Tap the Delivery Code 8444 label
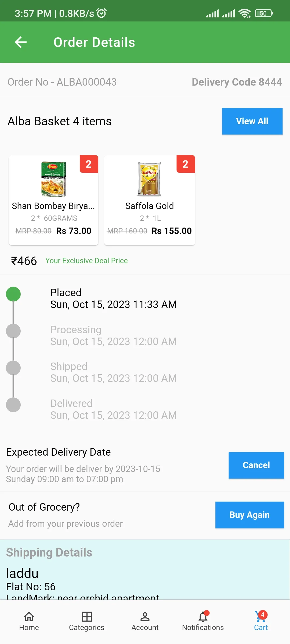This screenshot has height=644, width=290. (237, 82)
